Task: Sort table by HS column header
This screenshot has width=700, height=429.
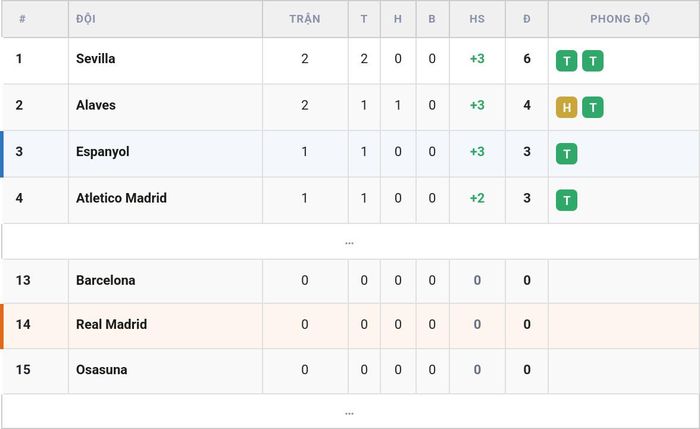Action: coord(477,19)
